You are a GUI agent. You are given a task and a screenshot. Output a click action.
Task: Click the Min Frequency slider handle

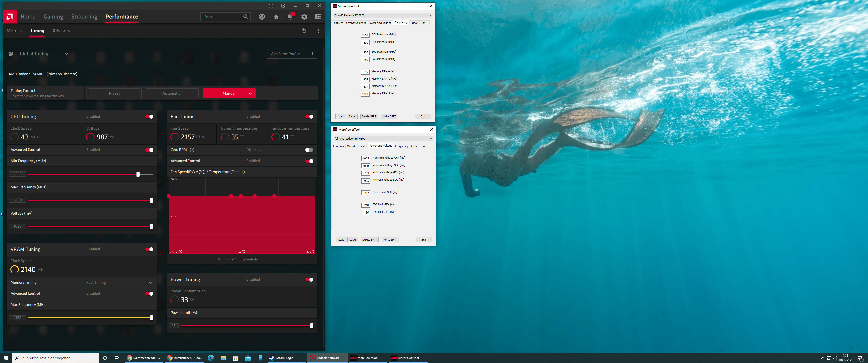138,174
